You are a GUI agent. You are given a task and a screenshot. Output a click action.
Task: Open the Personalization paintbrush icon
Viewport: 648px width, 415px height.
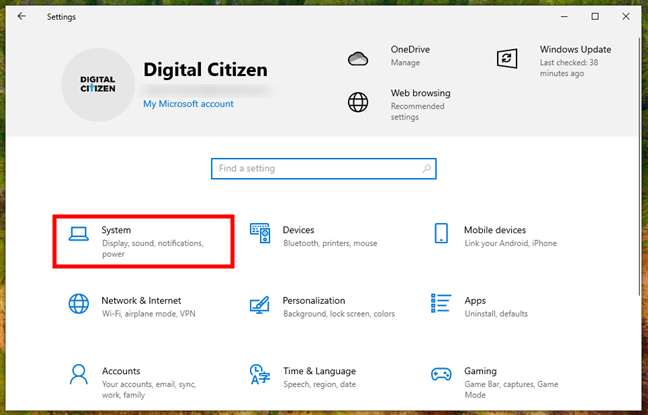[260, 305]
